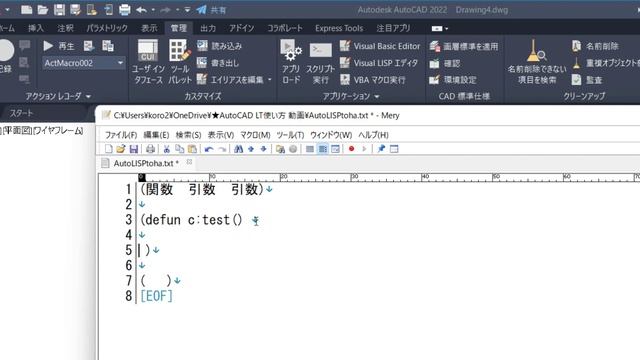Image resolution: width=640 pixels, height=360 pixels.
Task: Toggle ribbon minimize state button
Action: coord(437,28)
